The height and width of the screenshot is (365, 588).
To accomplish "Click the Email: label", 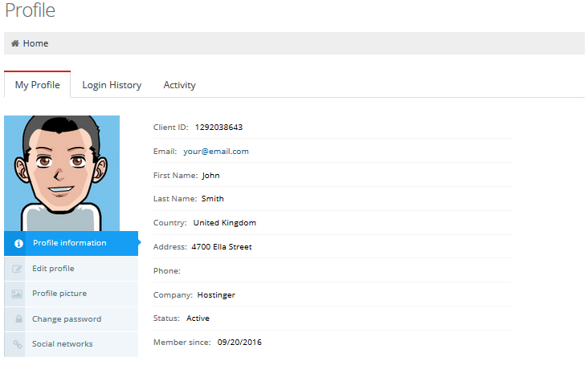I will point(165,152).
